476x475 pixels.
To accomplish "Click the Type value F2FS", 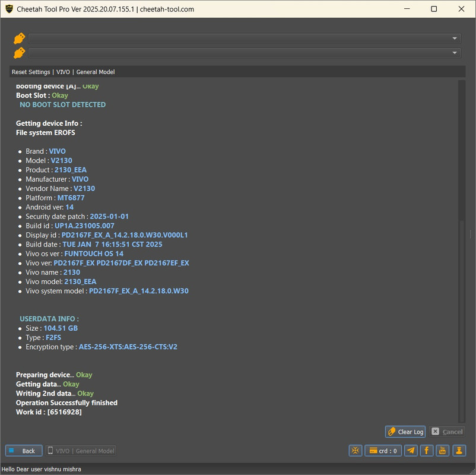I will tap(53, 338).
